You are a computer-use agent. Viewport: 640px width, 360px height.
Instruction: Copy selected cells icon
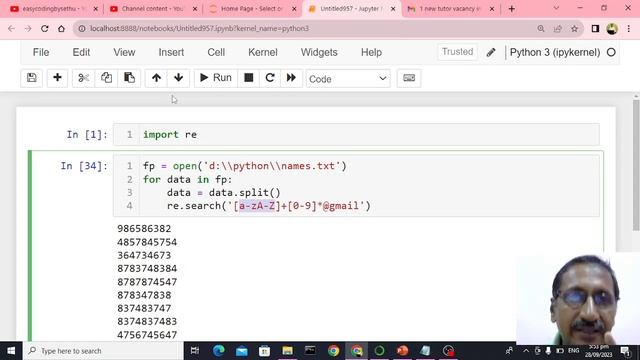pos(106,78)
